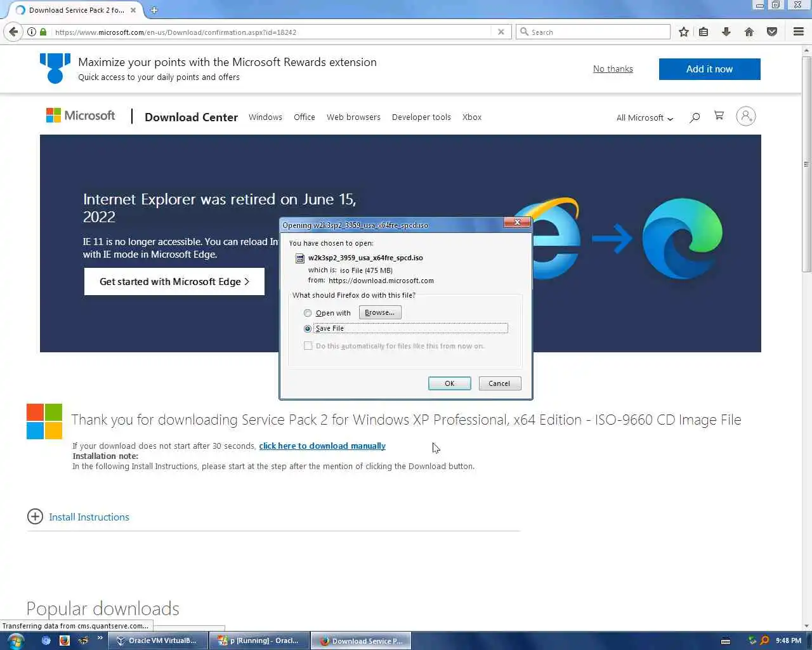The width and height of the screenshot is (812, 650).
Task: Close the Opening file dialog
Action: 517,222
